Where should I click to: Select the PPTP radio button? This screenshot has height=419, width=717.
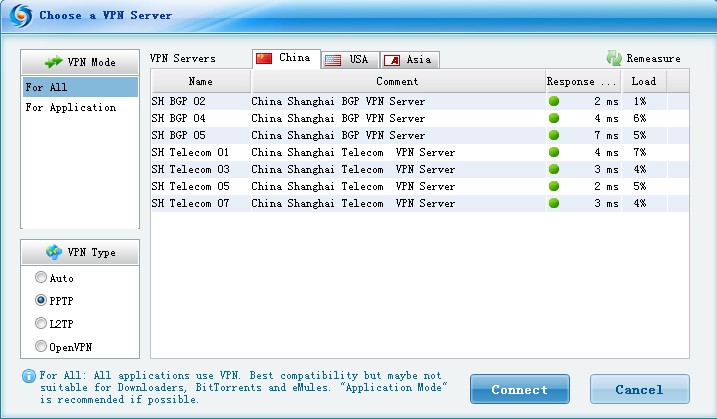(41, 300)
